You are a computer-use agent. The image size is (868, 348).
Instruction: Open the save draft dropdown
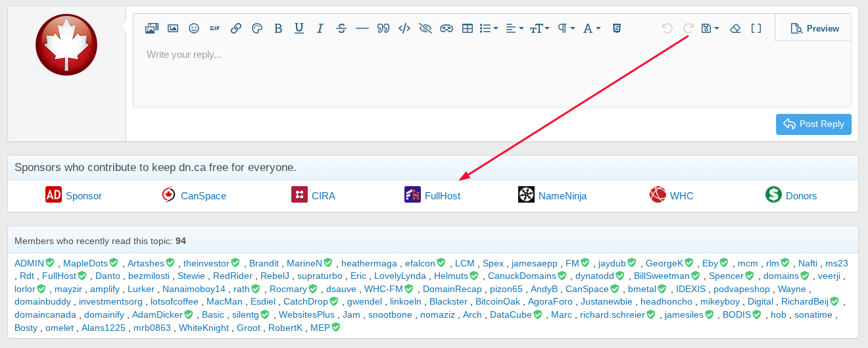[x=710, y=28]
